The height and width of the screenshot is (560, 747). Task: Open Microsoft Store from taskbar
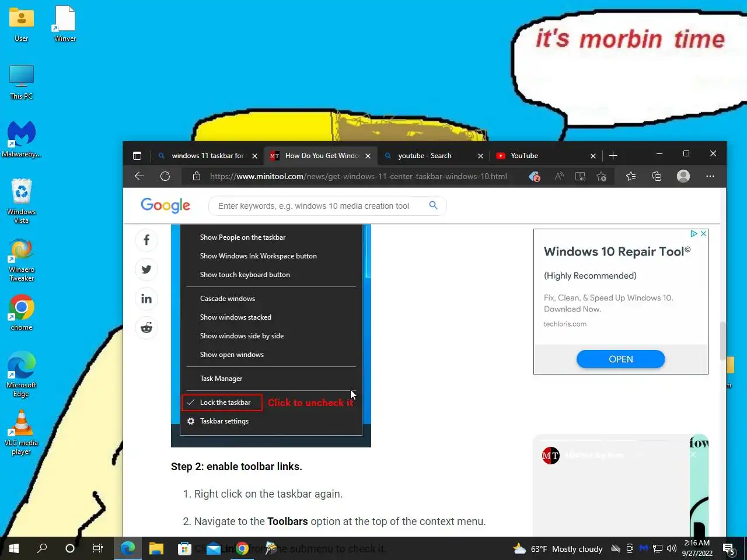click(x=184, y=548)
